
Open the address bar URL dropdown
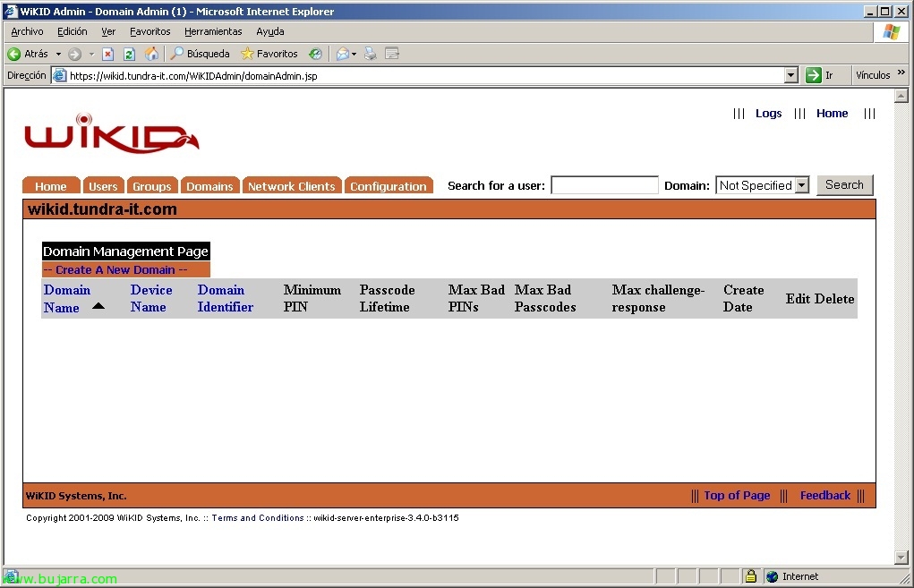tap(791, 75)
